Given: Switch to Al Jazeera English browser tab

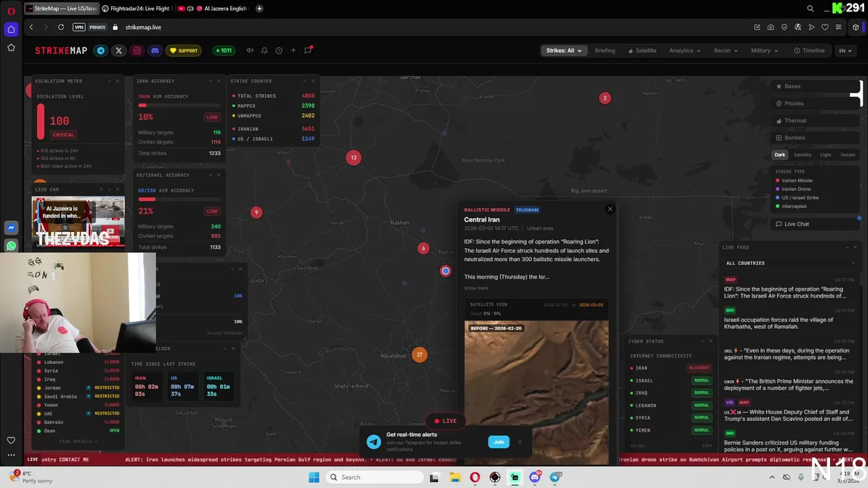Looking at the screenshot, I should (x=220, y=9).
